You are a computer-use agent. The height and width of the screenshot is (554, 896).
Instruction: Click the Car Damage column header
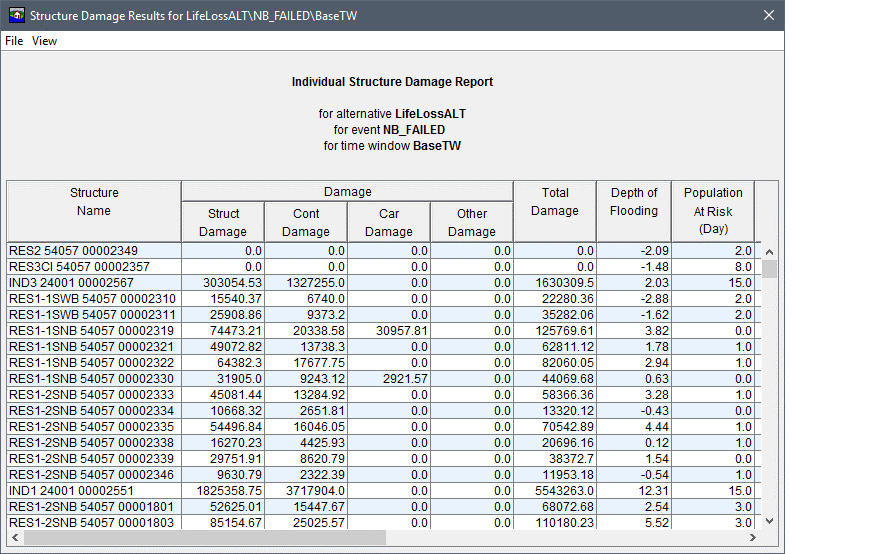coord(389,222)
